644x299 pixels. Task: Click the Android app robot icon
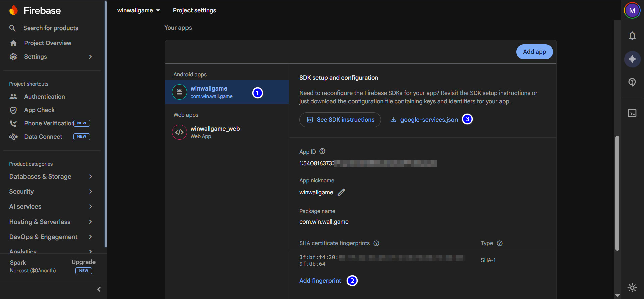(179, 92)
